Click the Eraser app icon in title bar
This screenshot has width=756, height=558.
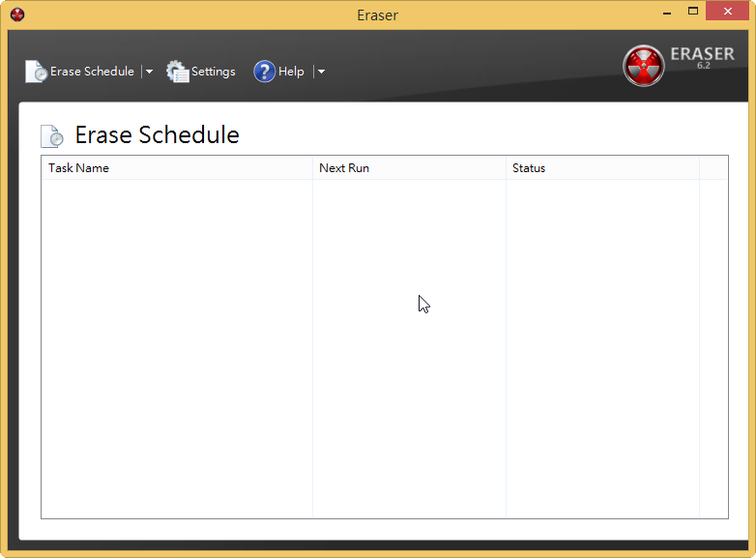(17, 15)
